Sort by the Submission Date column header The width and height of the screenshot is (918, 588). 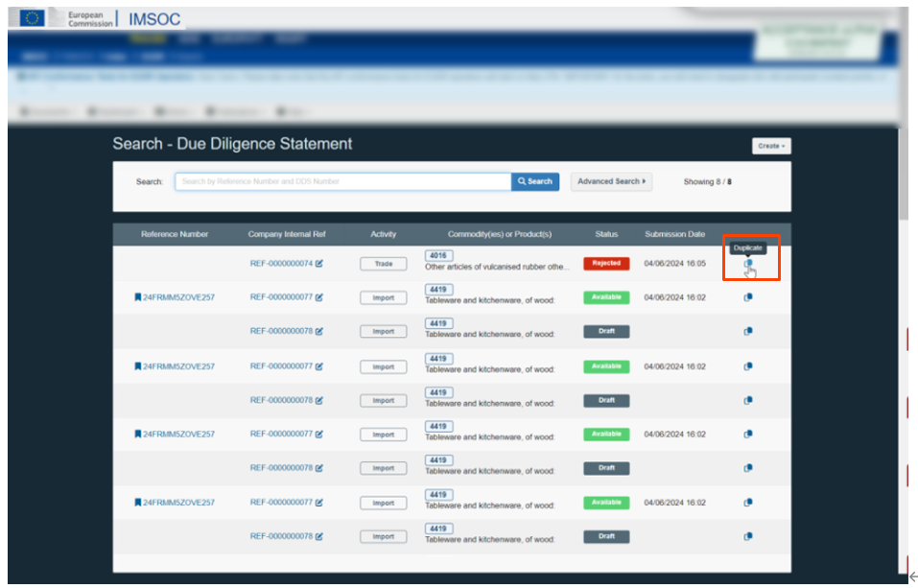coord(674,234)
